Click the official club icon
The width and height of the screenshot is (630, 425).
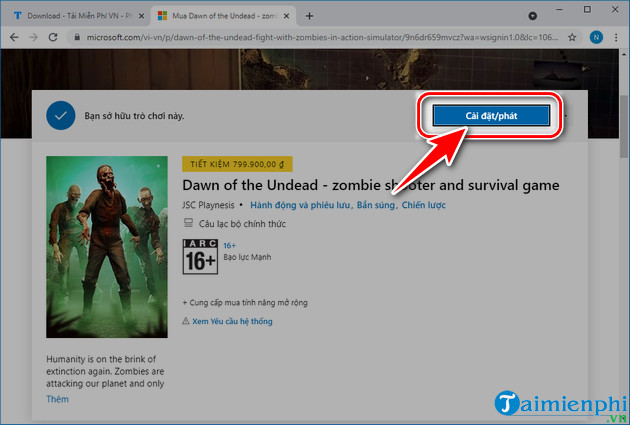[188, 223]
